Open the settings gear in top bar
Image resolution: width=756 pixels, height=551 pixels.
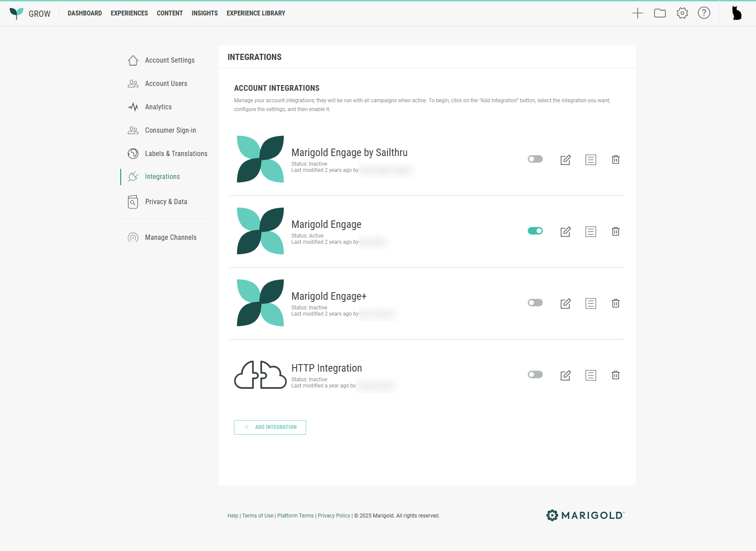click(682, 13)
